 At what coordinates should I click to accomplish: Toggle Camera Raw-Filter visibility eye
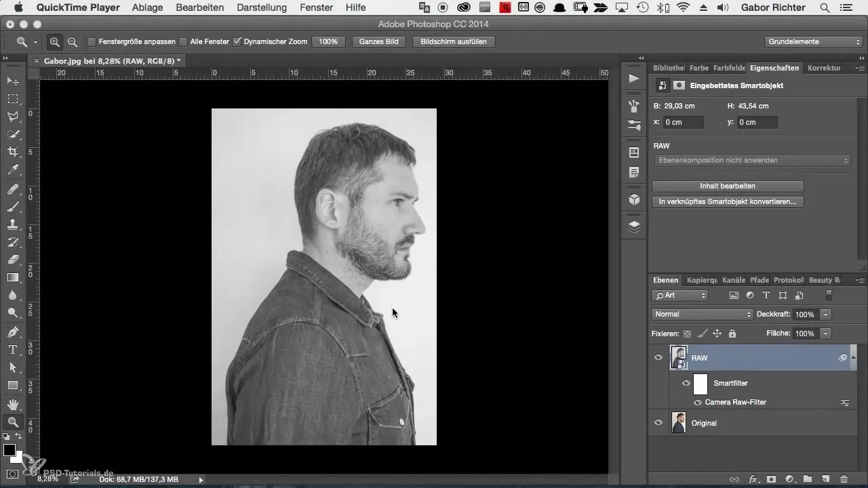pyautogui.click(x=698, y=403)
